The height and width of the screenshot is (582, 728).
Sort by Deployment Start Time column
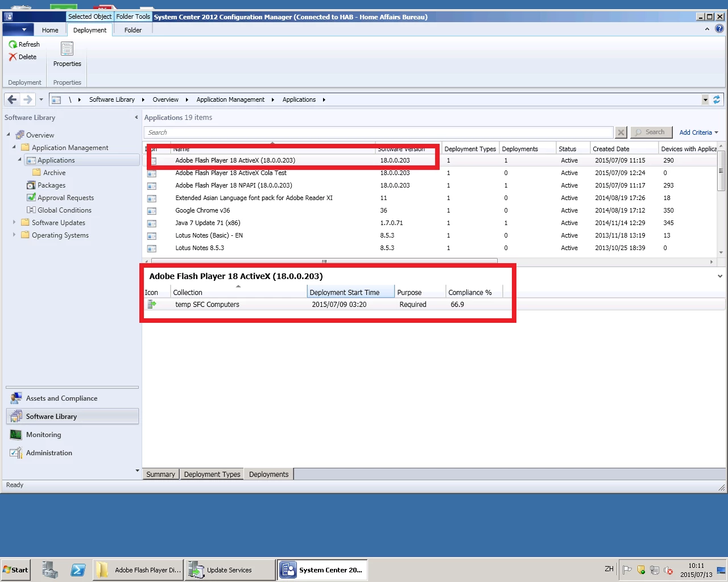pos(350,292)
